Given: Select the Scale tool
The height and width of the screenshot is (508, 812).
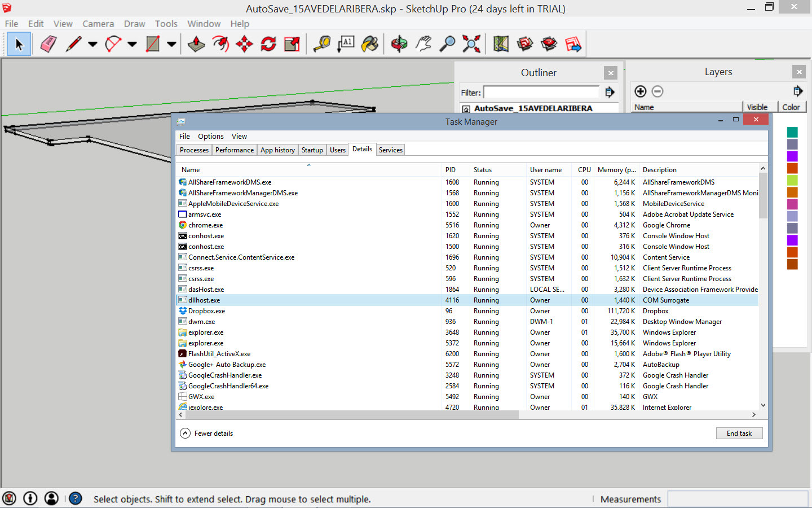Looking at the screenshot, I should (x=292, y=44).
